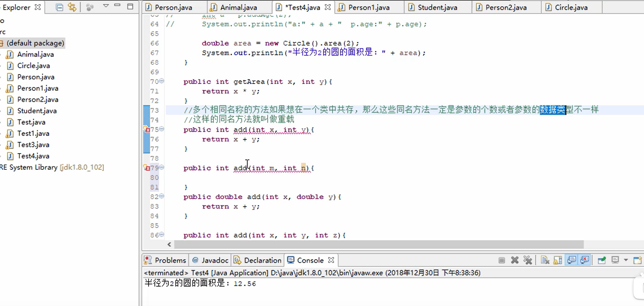This screenshot has width=644, height=306.
Task: Open the Display Selected Console dropdown arrow
Action: point(626,260)
